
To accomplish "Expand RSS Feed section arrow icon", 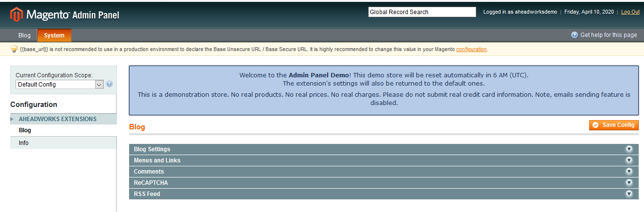I will point(629,194).
